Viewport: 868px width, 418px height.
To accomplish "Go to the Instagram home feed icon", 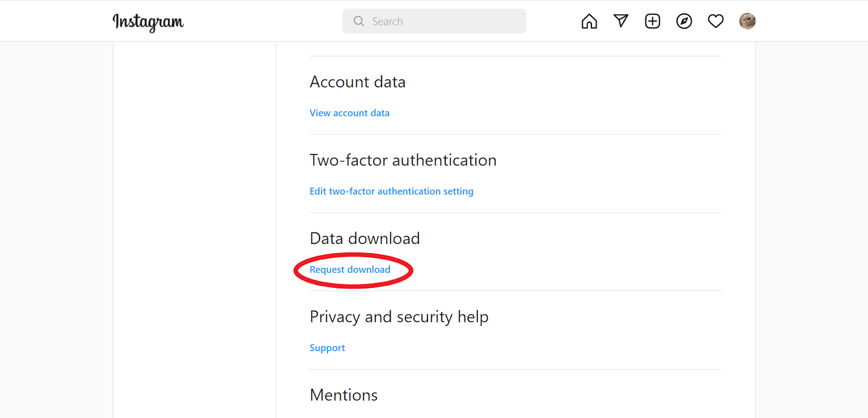I will (x=589, y=21).
